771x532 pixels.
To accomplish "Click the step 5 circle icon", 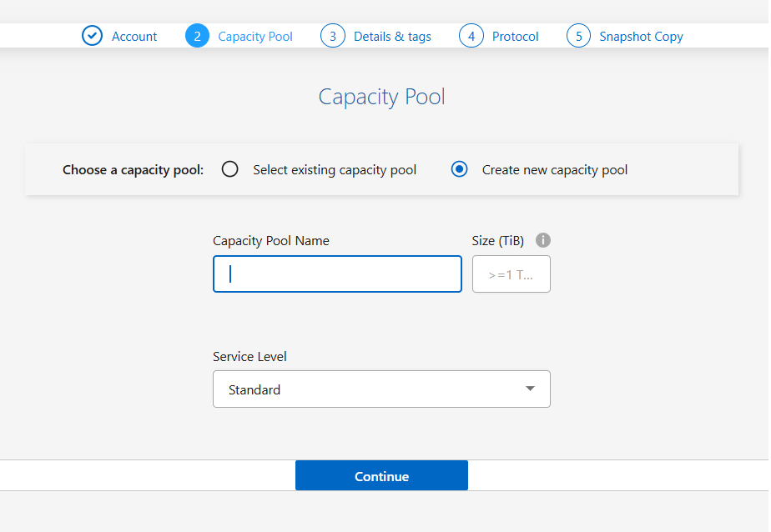I will pyautogui.click(x=578, y=36).
